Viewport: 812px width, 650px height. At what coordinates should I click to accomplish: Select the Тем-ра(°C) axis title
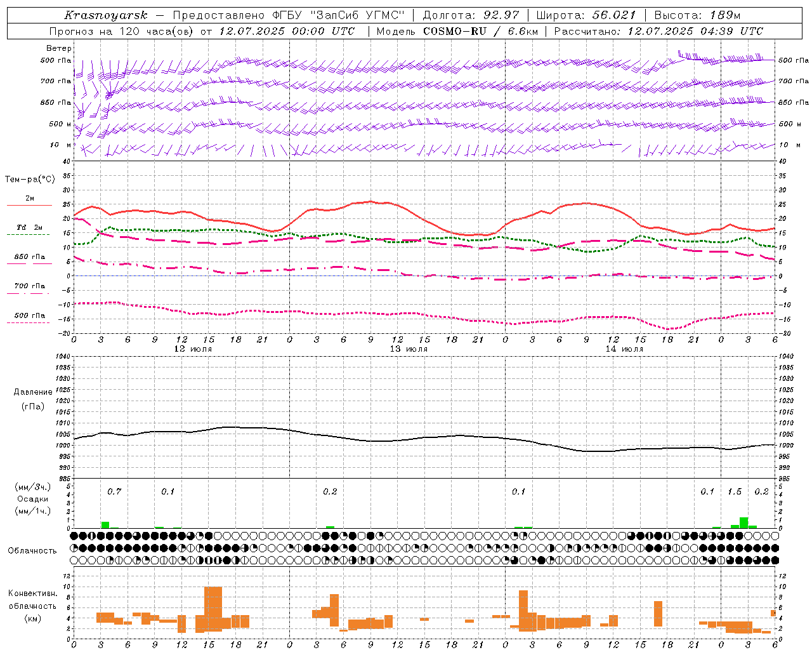coord(30,180)
